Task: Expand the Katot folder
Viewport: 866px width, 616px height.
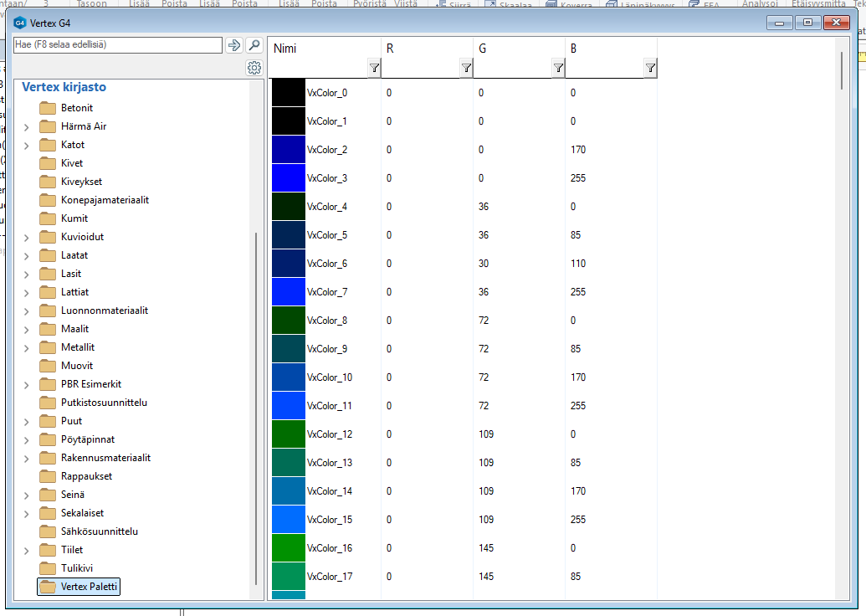Action: click(27, 146)
